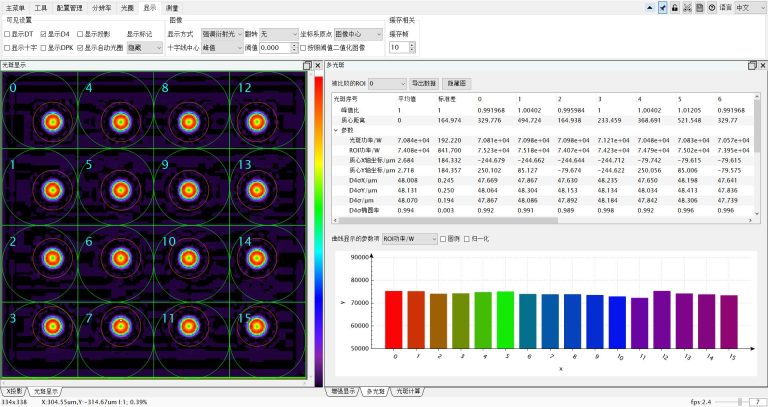768x407 pixels.
Task: Switch to the 光斑计算 bottom tab
Action: [409, 391]
